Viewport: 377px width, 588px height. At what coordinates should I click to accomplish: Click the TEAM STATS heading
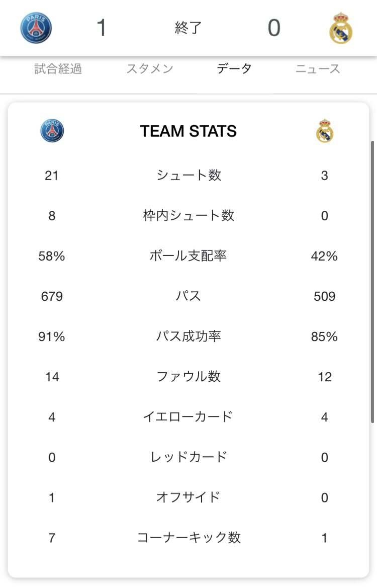(188, 131)
